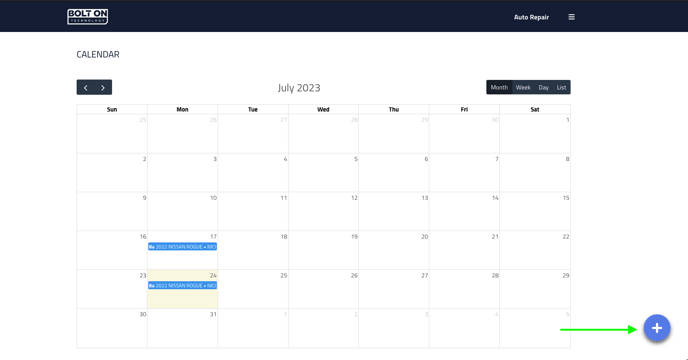Select the July 26 day number
Viewport: 688px width, 360px height.
[354, 275]
